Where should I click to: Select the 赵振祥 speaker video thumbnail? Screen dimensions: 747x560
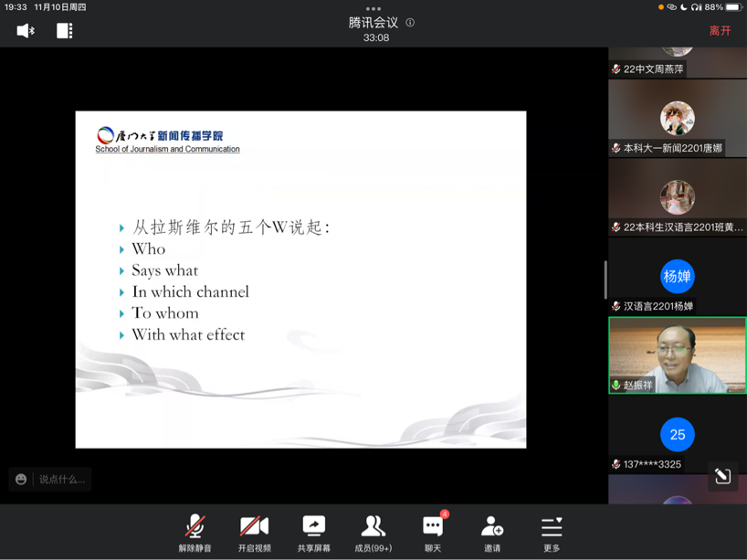coord(677,354)
